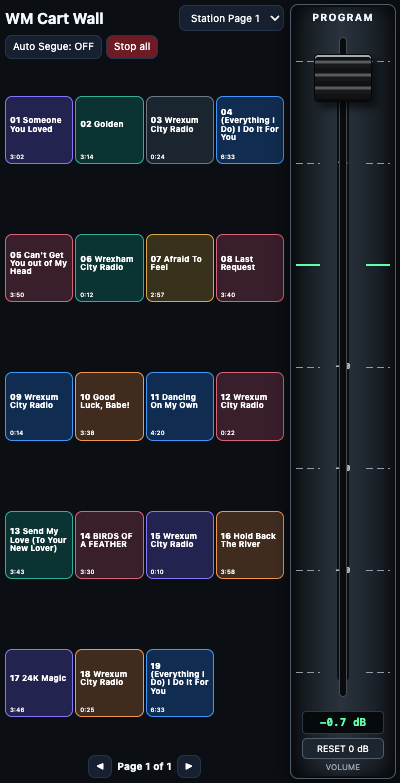Fire cart 09 Wrexum City Radio

(39, 406)
